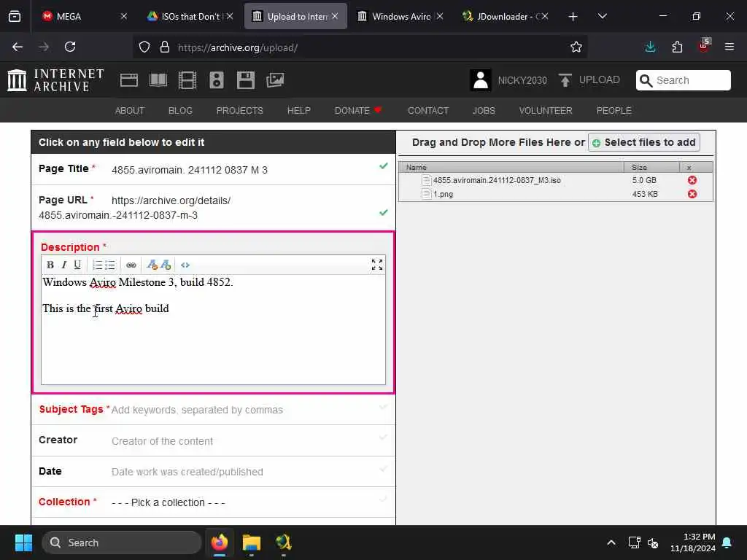
Task: Reload the current page
Action: pyautogui.click(x=70, y=47)
